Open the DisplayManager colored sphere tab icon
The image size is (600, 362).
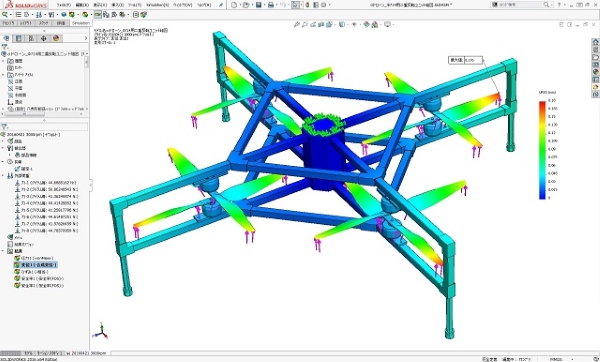point(56,38)
